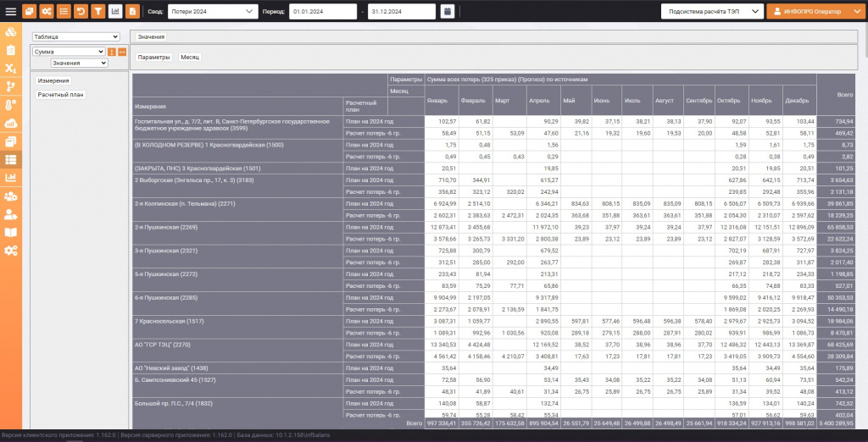Open the thermometer temperature sidebar icon
This screenshot has width=868, height=442.
tap(10, 105)
